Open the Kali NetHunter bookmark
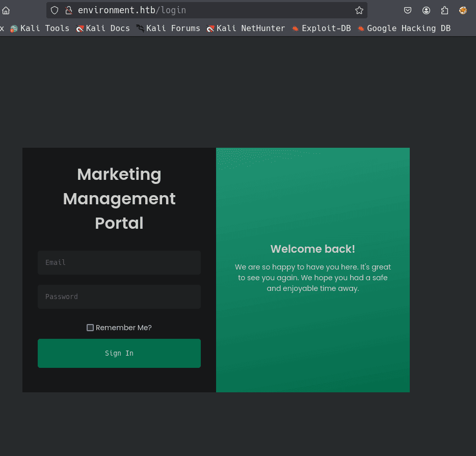The width and height of the screenshot is (476, 456). pyautogui.click(x=246, y=28)
